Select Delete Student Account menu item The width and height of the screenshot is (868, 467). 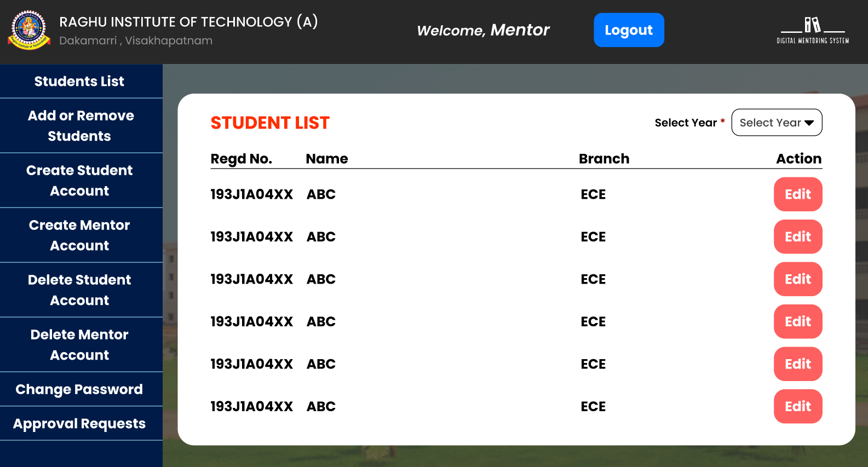pos(80,290)
